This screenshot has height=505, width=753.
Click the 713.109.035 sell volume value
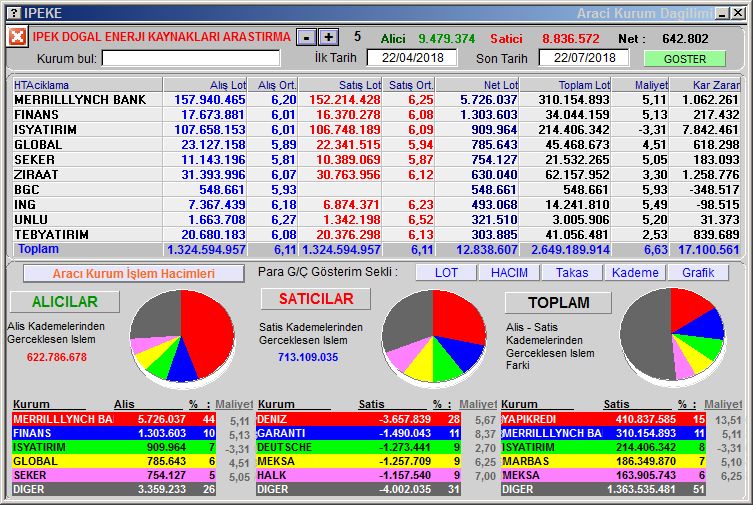308,357
